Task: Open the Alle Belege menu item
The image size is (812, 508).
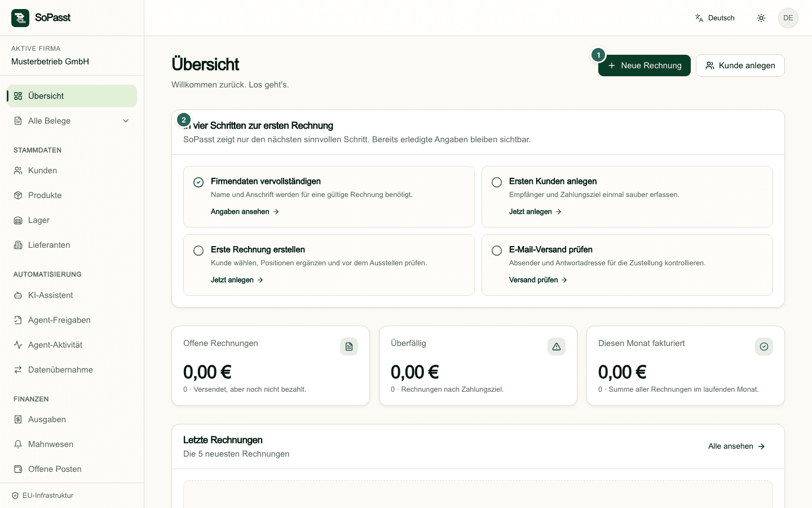Action: 72,121
